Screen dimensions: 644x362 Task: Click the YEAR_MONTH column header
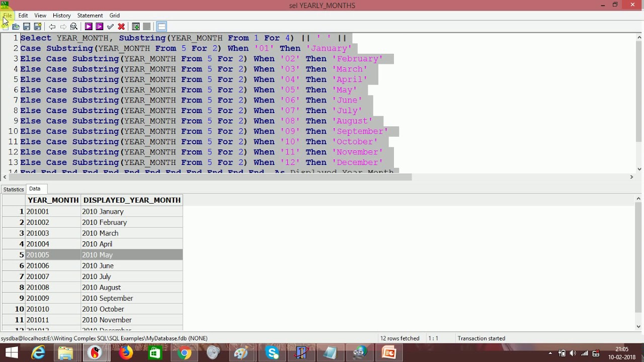(x=53, y=200)
